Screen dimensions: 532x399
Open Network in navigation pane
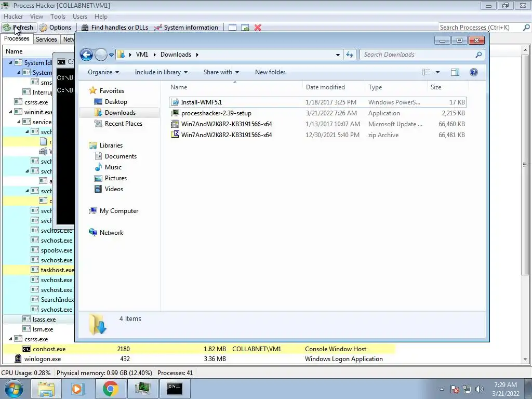(111, 232)
